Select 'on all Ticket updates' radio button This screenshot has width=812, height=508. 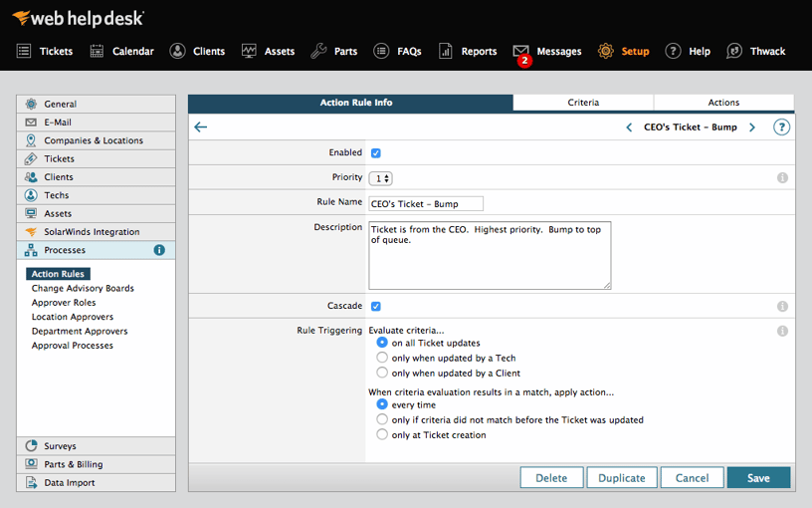[x=382, y=342]
